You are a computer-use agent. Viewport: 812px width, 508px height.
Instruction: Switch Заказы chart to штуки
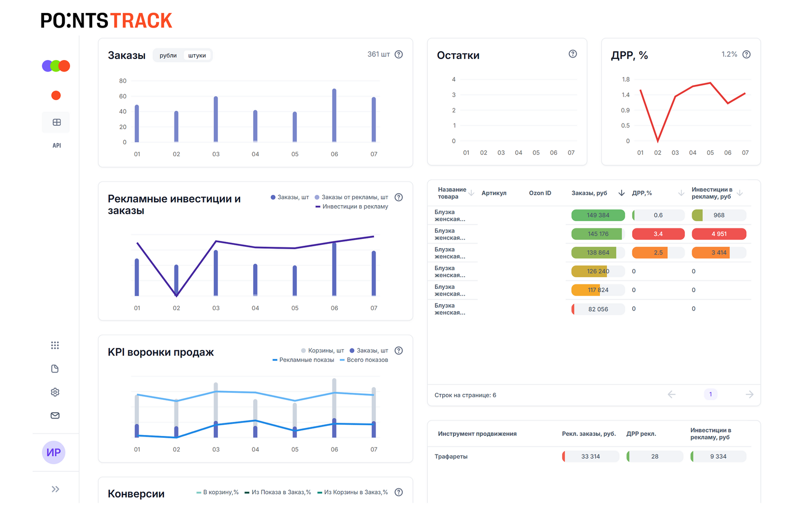click(197, 56)
